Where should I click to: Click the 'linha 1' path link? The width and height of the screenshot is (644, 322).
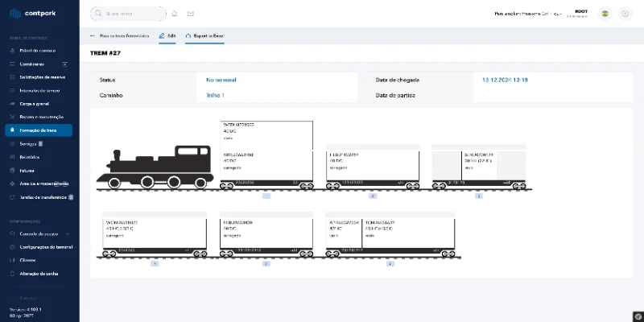[x=216, y=95]
